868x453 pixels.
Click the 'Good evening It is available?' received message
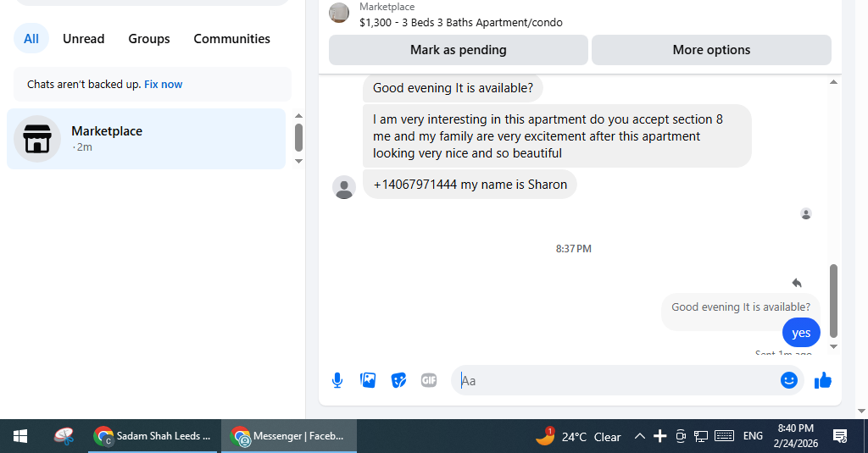pyautogui.click(x=453, y=88)
